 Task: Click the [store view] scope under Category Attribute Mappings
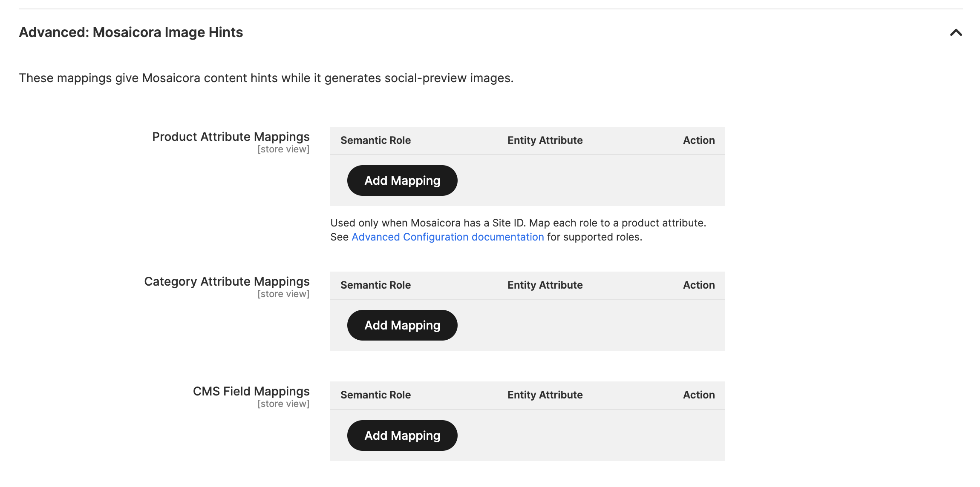(x=283, y=294)
